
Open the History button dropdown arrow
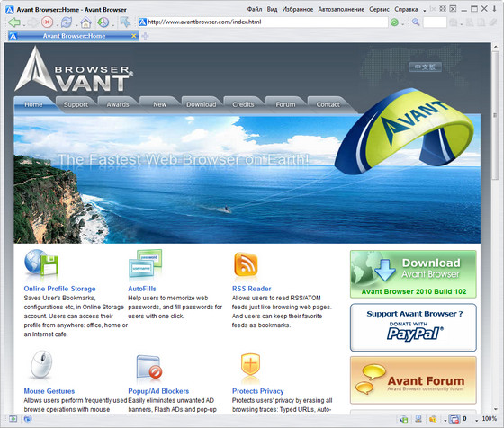tap(113, 24)
